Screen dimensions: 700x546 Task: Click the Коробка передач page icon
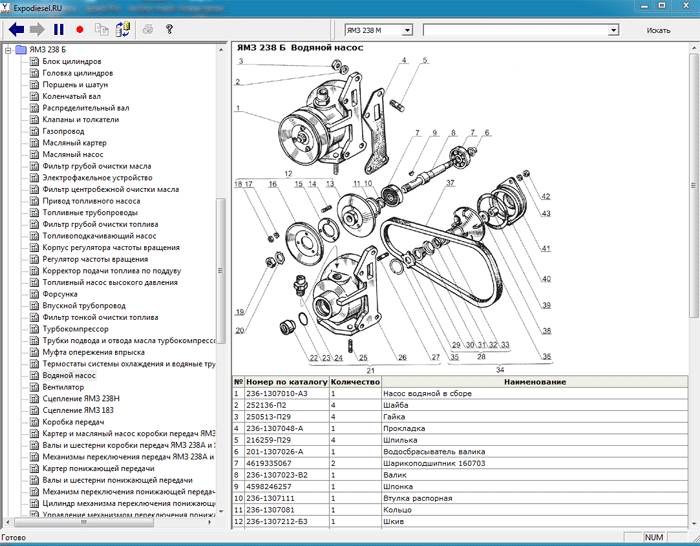click(x=34, y=422)
